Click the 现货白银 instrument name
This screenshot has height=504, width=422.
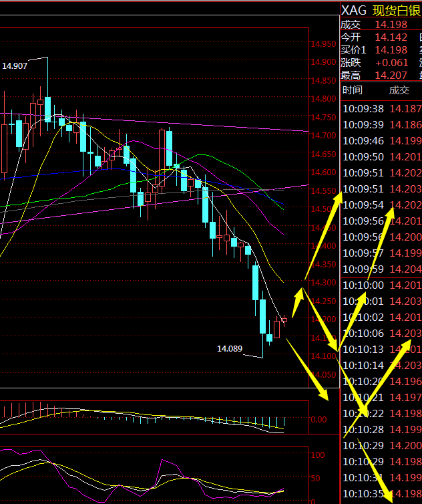point(397,11)
